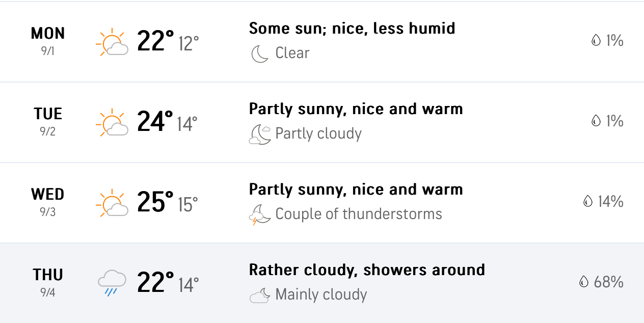The image size is (644, 323).
Task: Click Tuesday's partly sunny weather icon
Action: coord(112,123)
